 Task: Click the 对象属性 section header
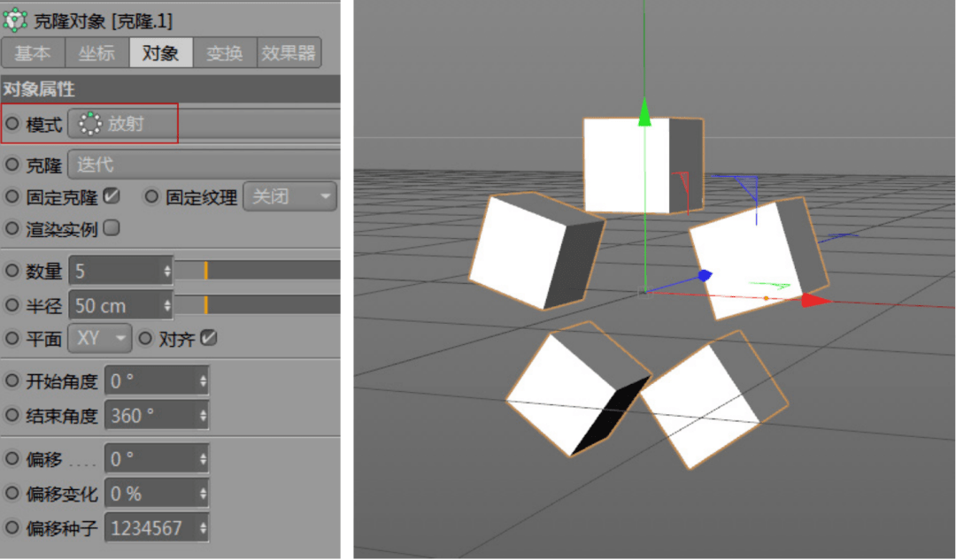(171, 89)
